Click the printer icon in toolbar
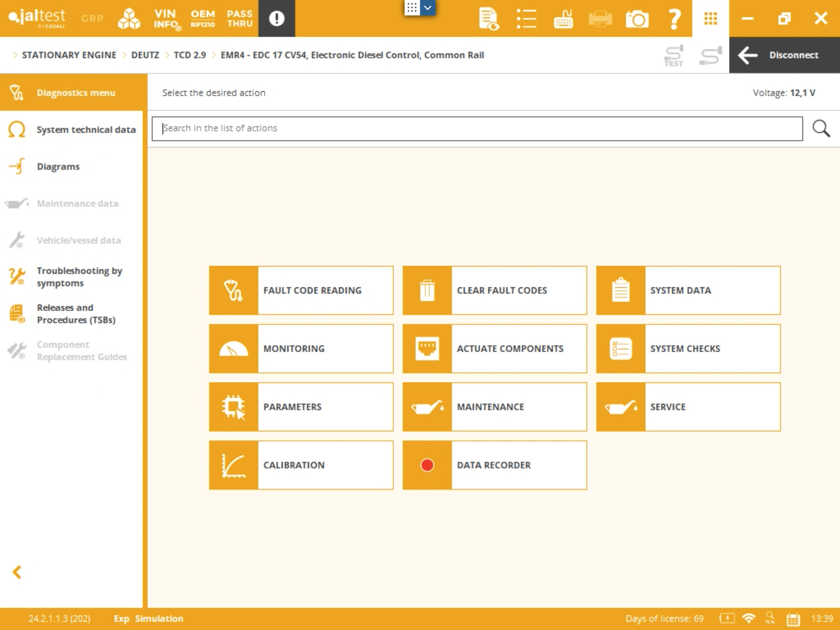Image resolution: width=840 pixels, height=630 pixels. 600,19
